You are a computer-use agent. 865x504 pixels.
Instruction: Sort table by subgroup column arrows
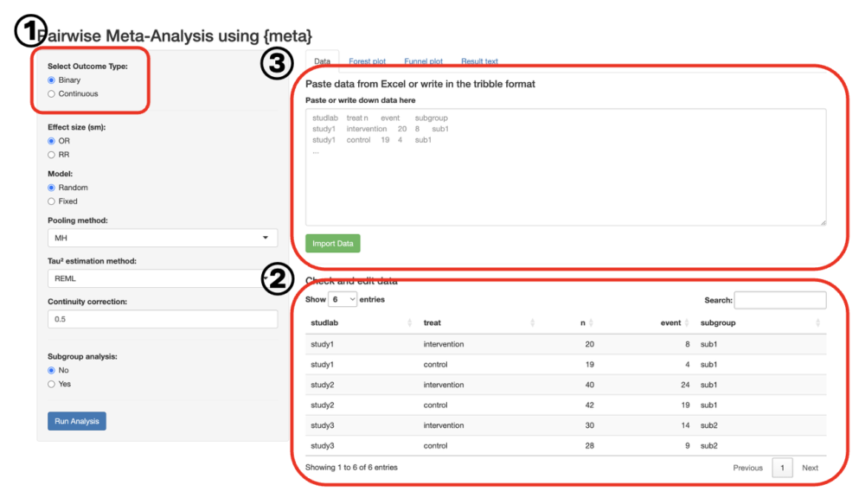pos(817,323)
